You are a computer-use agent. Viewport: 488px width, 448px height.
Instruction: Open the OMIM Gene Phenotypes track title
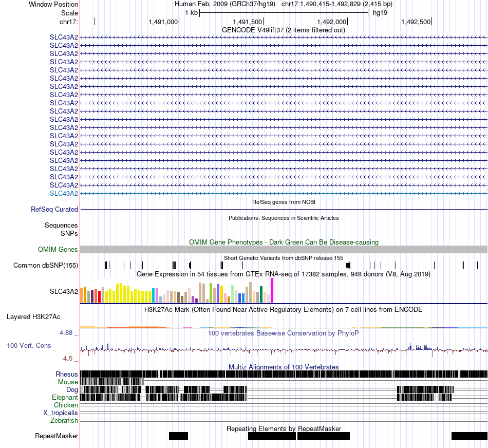coord(284,242)
